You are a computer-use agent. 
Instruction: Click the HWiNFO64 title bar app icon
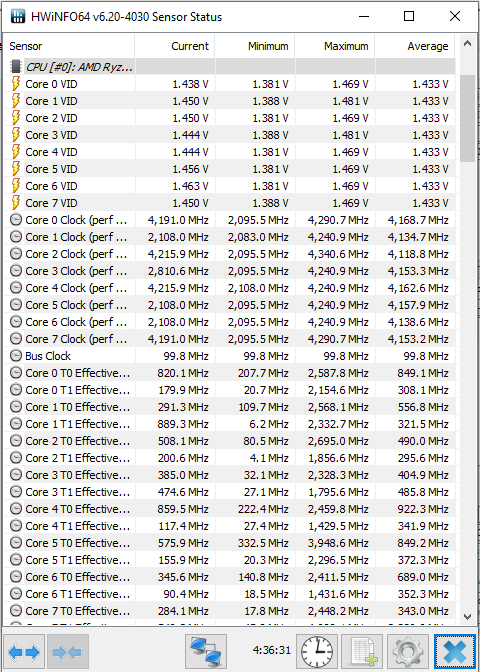18,17
